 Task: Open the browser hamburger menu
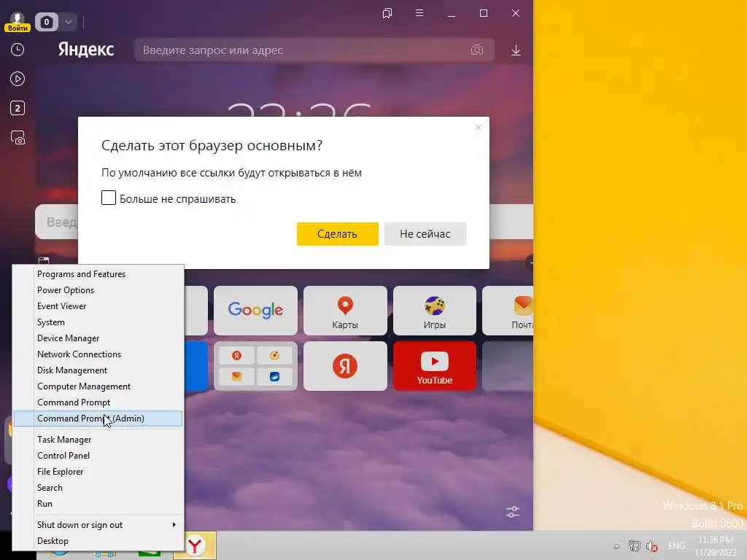pos(419,13)
